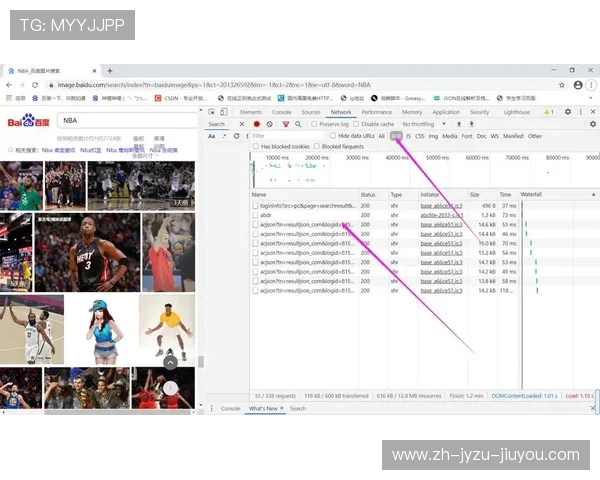Click the Baidu NBA search box
The image size is (600, 480).
point(128,121)
